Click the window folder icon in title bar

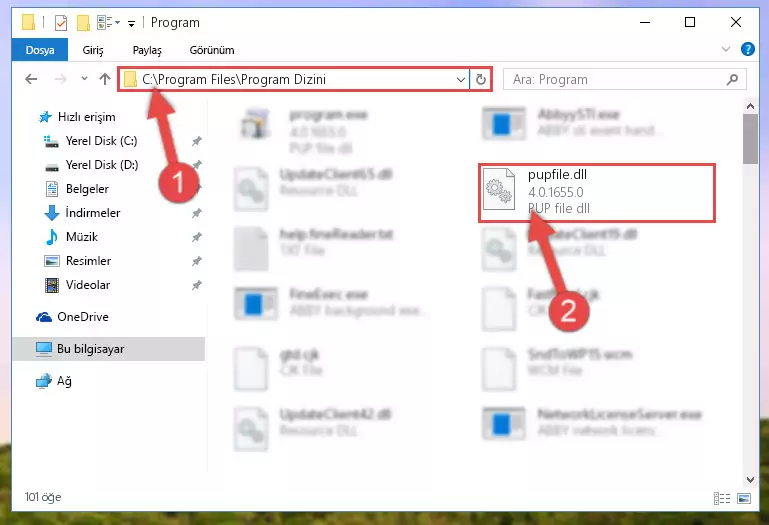point(29,23)
